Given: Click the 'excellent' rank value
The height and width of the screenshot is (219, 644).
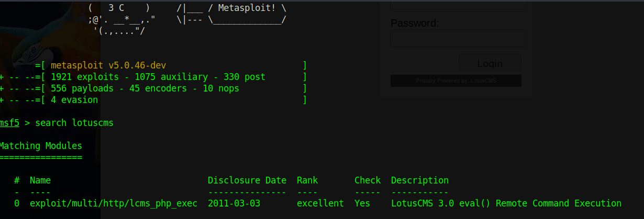Looking at the screenshot, I should point(320,203).
